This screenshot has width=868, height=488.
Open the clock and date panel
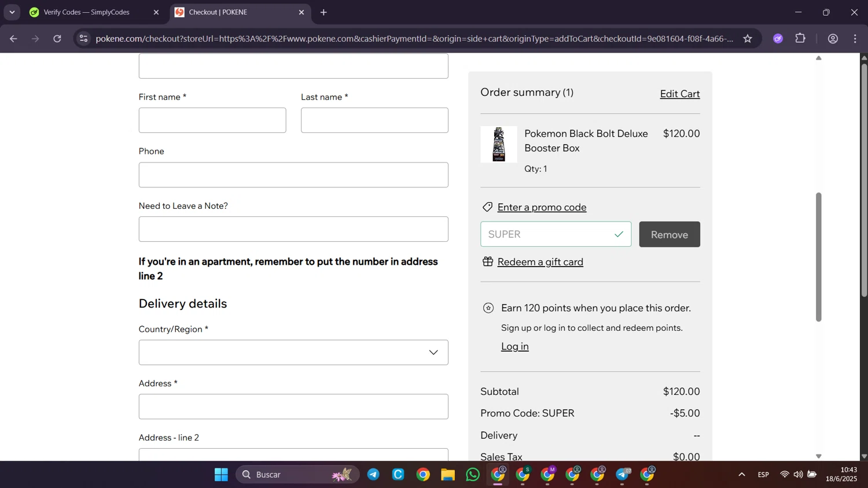click(841, 475)
